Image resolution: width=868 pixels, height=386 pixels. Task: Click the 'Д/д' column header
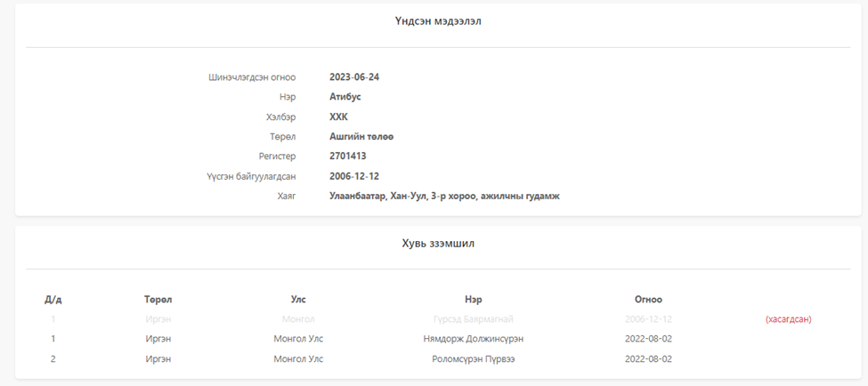[x=53, y=299]
